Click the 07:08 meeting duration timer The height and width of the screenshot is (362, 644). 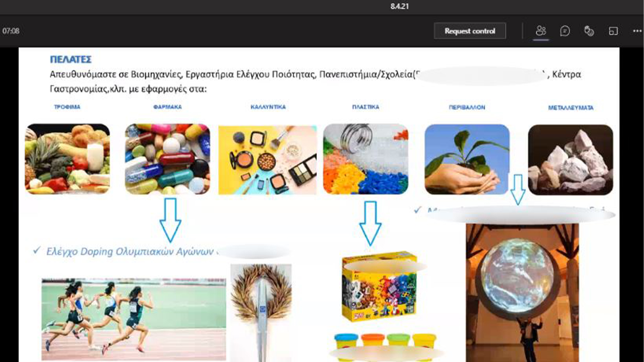point(11,31)
